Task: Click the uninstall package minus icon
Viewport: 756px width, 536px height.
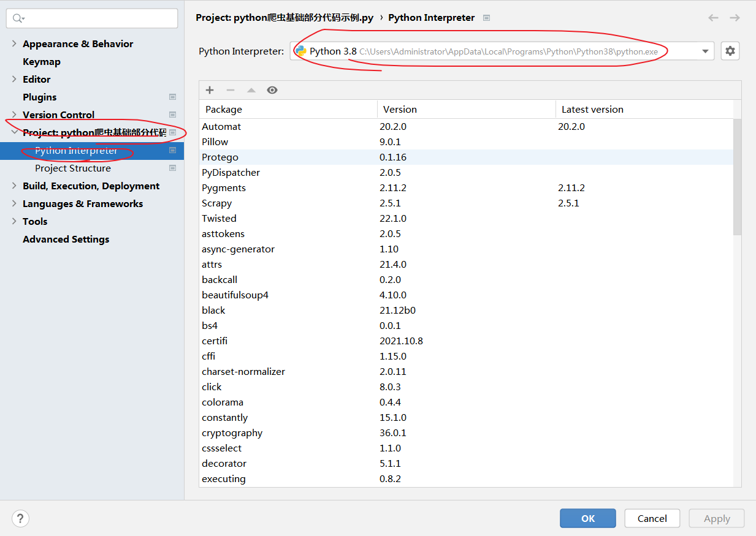Action: click(231, 90)
